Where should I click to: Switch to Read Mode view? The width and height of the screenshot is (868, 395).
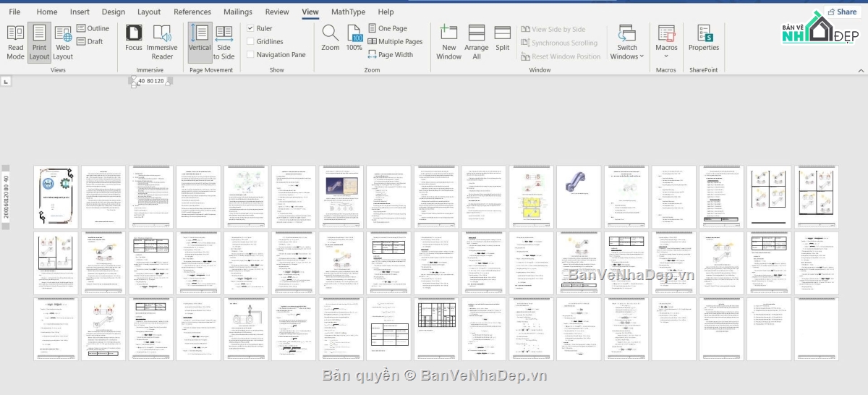point(15,42)
